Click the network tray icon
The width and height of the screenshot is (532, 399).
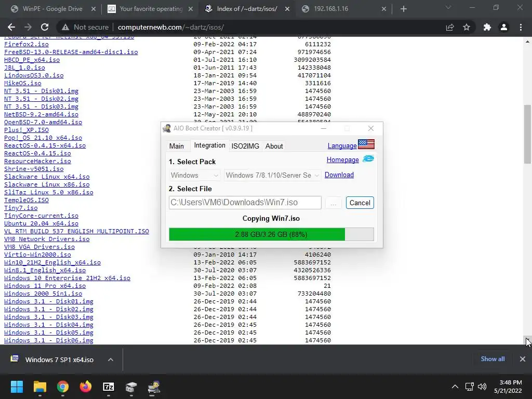[x=470, y=387]
